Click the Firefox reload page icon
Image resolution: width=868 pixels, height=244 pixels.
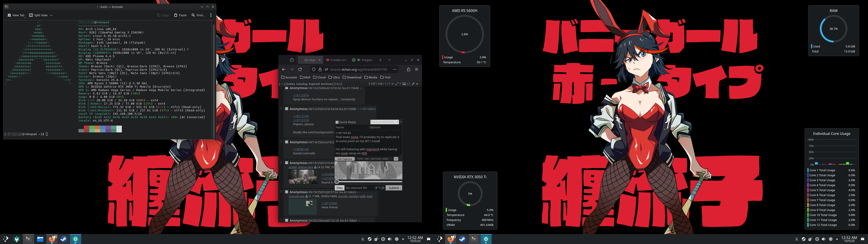300,69
